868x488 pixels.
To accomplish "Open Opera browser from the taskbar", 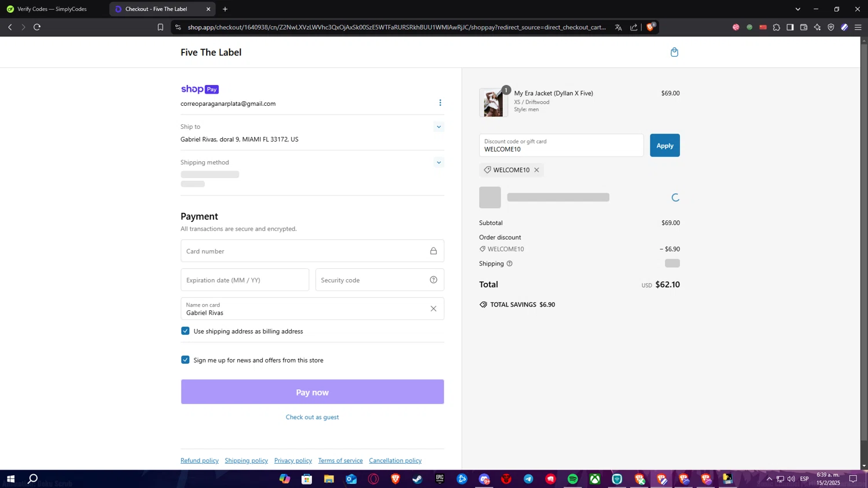I will pyautogui.click(x=373, y=479).
